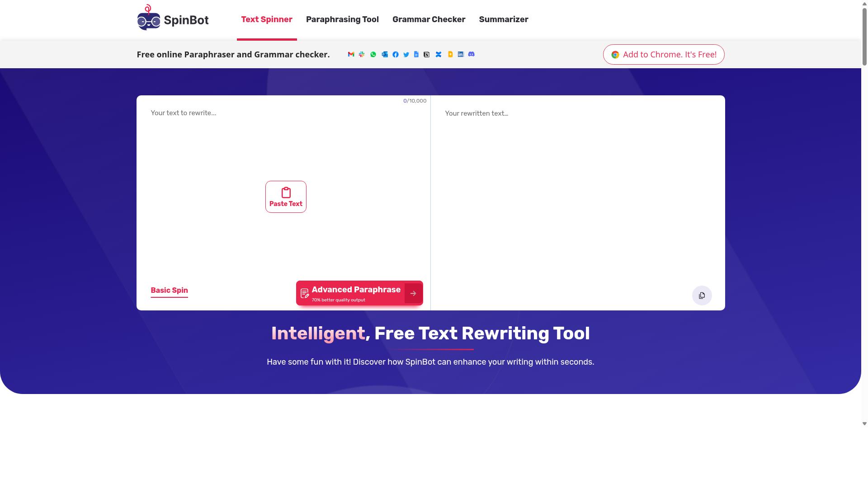Viewport: 868px width, 488px height.
Task: Click the WhatsApp icon
Action: [373, 54]
